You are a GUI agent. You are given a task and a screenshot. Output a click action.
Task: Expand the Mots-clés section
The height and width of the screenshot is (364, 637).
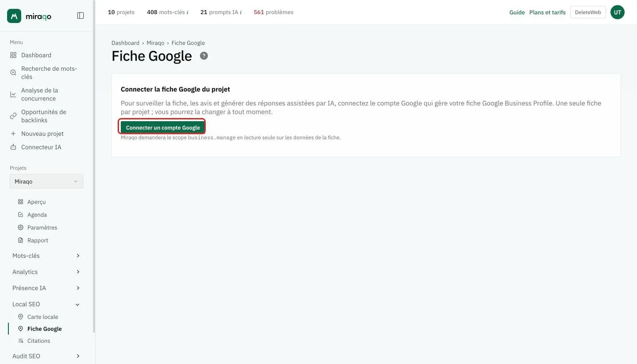(46, 256)
